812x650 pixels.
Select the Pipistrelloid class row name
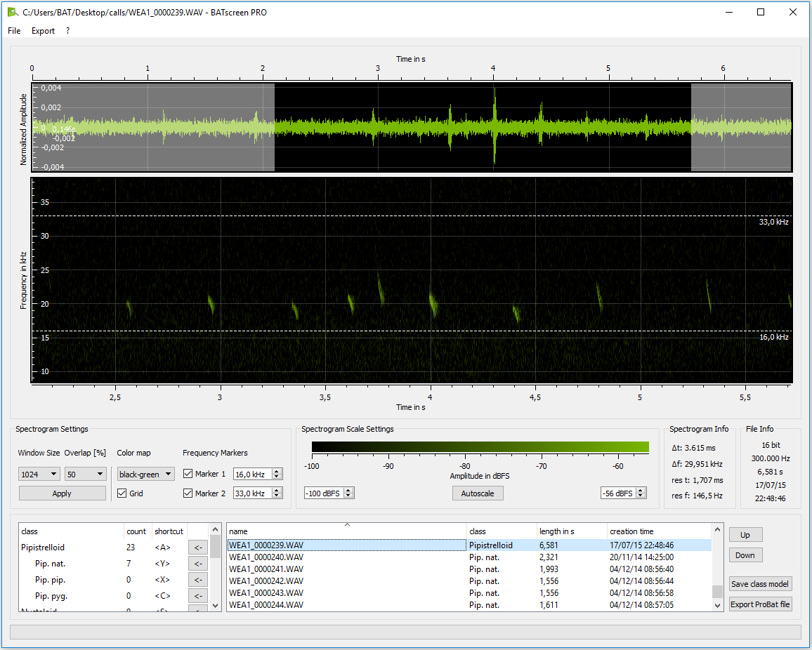[x=43, y=547]
